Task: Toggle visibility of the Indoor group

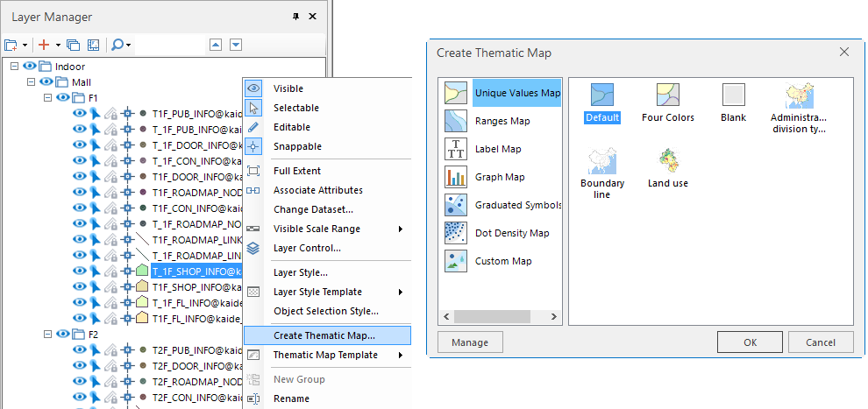Action: [29, 67]
